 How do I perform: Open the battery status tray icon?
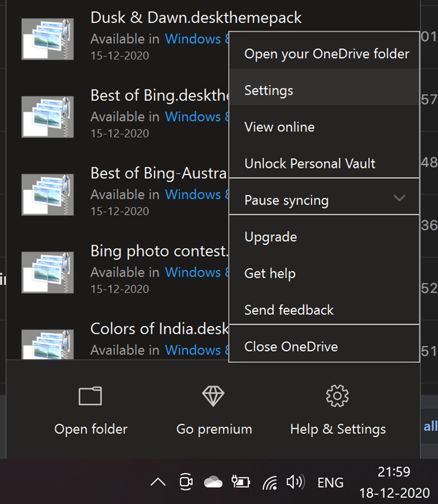[x=240, y=482]
